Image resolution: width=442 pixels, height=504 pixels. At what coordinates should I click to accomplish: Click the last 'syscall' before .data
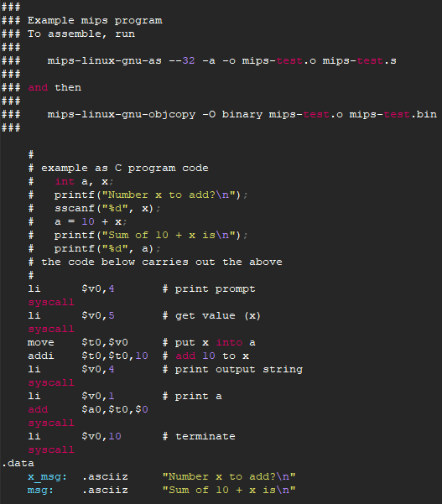pos(51,449)
